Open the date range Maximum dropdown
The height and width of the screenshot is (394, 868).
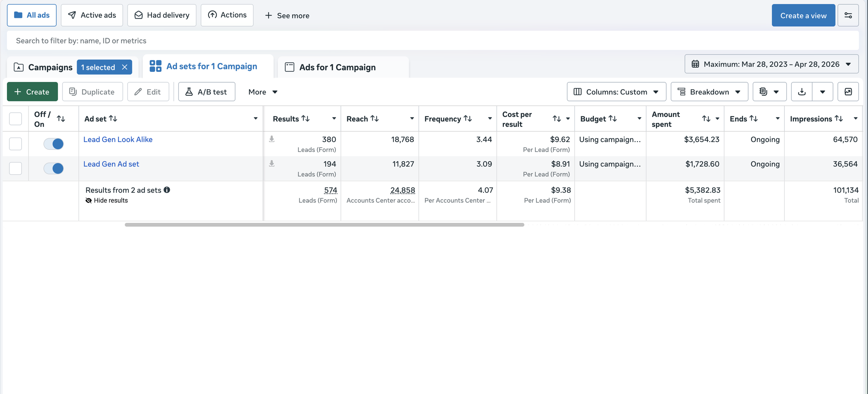[771, 64]
